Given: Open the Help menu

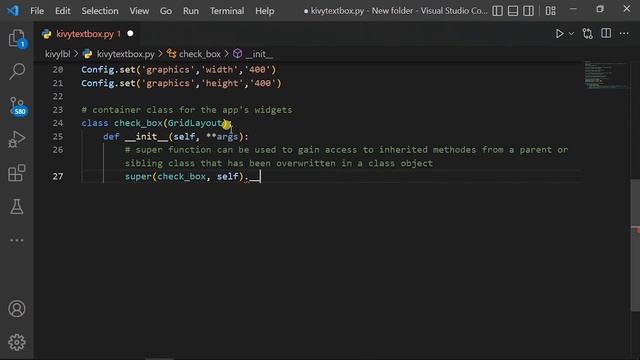Looking at the screenshot, I should [x=264, y=11].
